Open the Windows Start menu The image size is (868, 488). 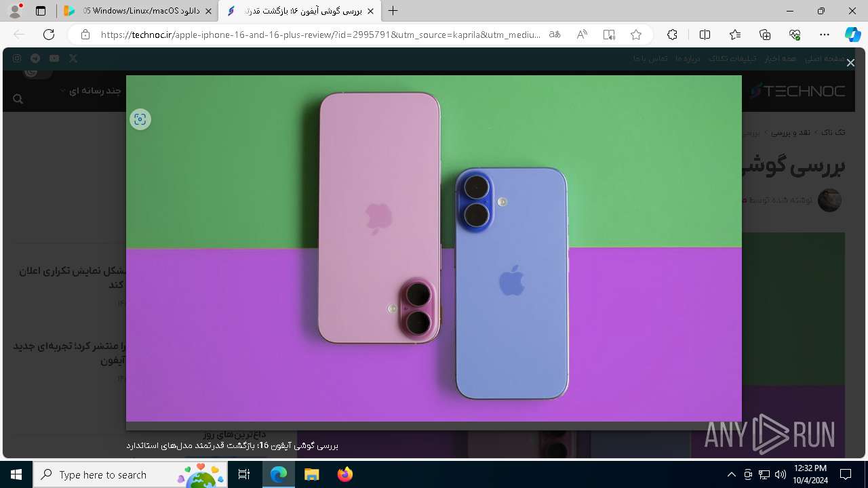[16, 474]
